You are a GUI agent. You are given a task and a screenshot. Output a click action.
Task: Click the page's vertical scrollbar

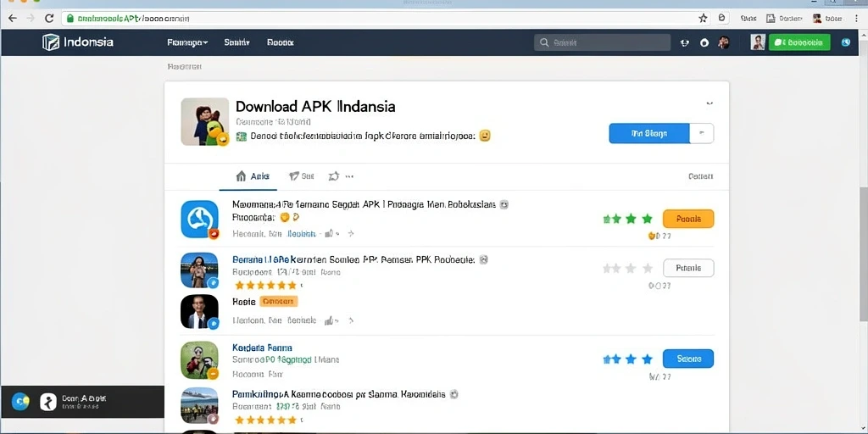point(863,254)
